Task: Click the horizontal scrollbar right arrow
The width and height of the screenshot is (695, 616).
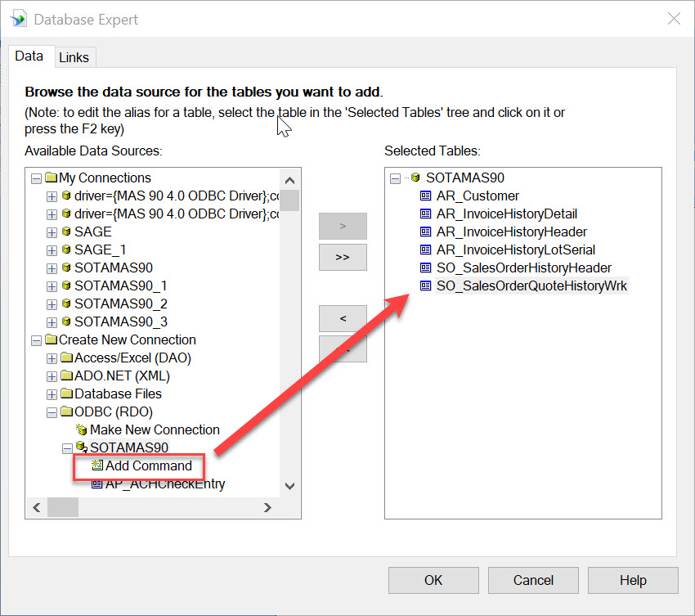Action: tap(267, 507)
